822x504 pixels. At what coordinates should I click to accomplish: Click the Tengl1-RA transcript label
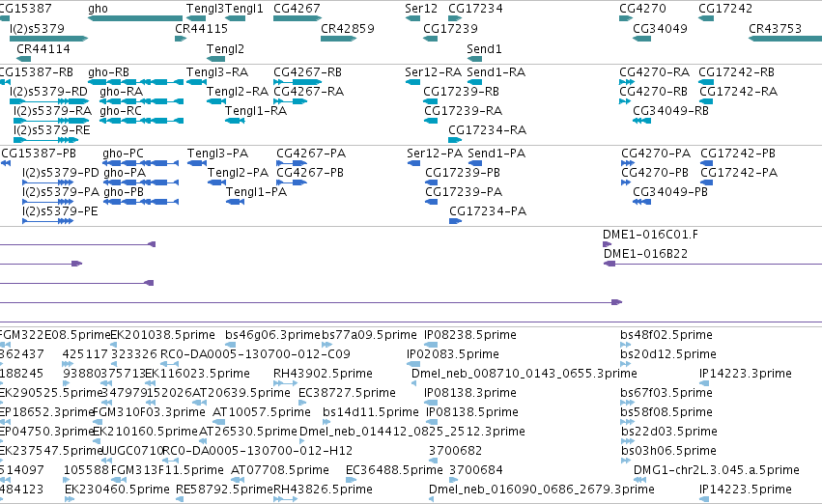click(x=256, y=110)
